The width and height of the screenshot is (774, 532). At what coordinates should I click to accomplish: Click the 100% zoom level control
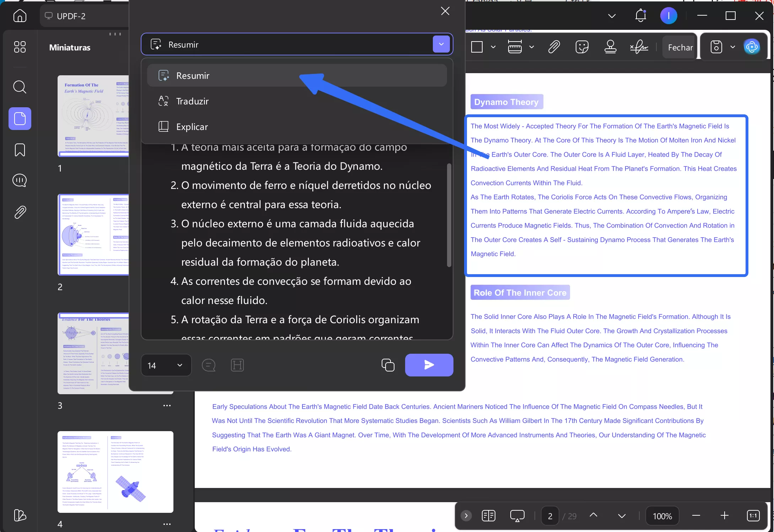click(x=662, y=516)
